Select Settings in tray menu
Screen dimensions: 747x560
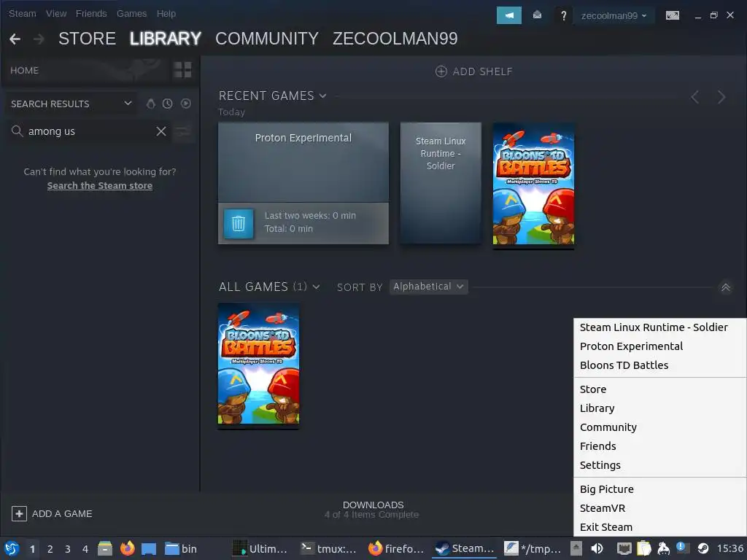tap(659, 465)
